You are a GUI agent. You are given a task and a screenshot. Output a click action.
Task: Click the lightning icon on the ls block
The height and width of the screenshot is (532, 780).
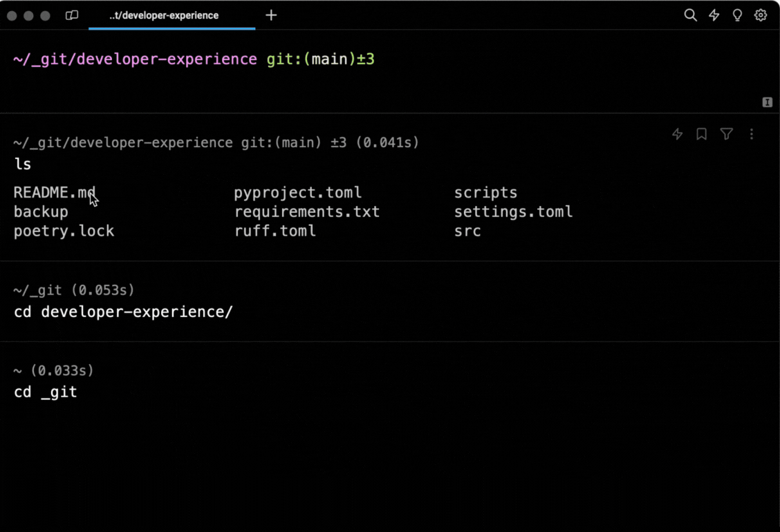678,134
